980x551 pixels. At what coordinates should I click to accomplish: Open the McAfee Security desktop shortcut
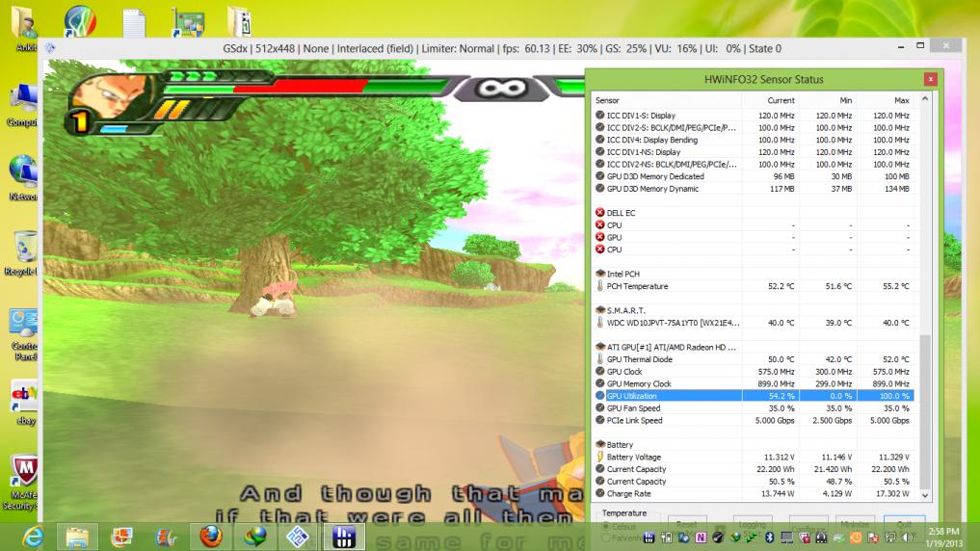pos(22,483)
